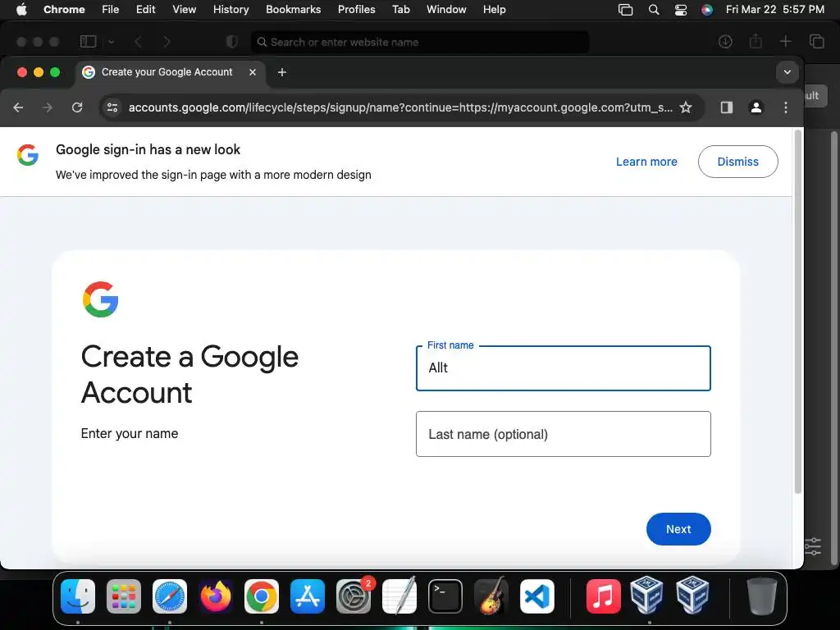The image size is (840, 630).
Task: Click the Chrome forward arrow
Action: (x=48, y=107)
